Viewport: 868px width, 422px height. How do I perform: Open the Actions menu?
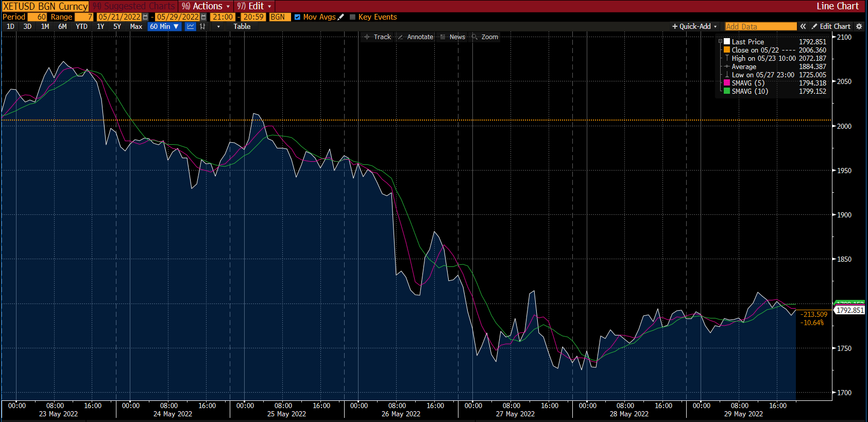206,6
